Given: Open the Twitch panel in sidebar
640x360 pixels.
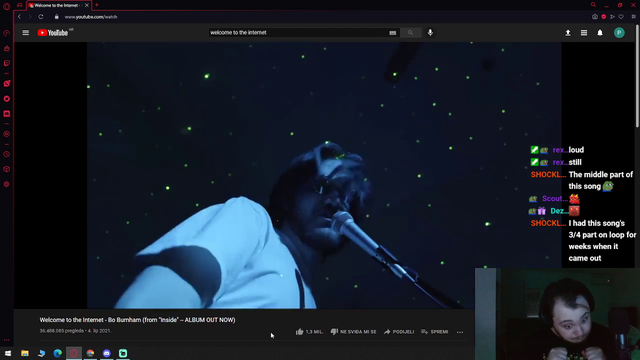Looking at the screenshot, I should (x=7, y=63).
